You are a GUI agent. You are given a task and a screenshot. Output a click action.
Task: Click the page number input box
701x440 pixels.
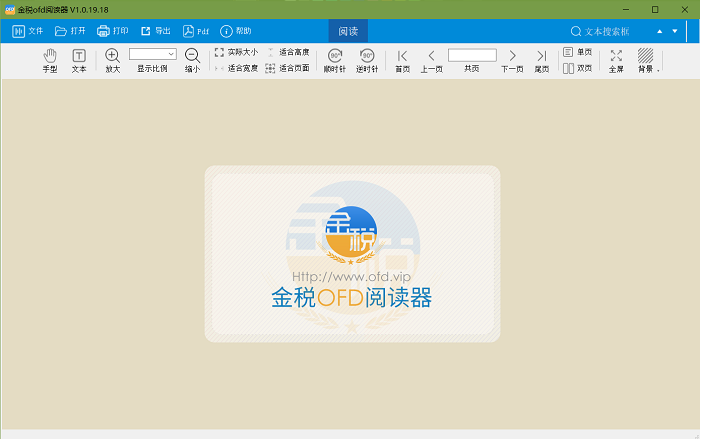tap(472, 55)
